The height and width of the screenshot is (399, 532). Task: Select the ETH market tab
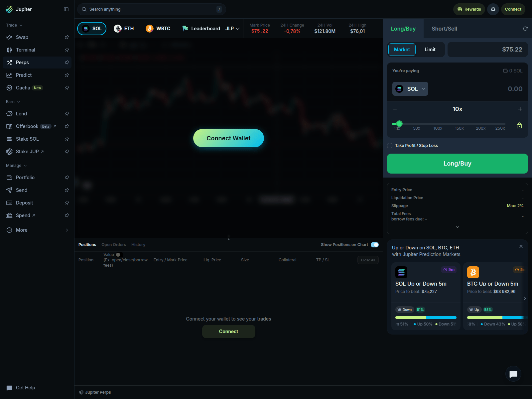tap(124, 29)
